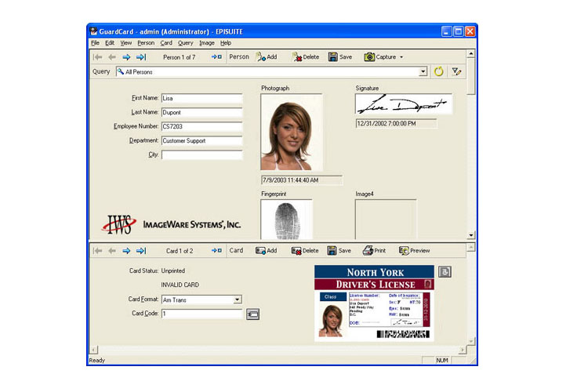The height and width of the screenshot is (392, 588).
Task: Jump to last person record arrow
Action: click(x=141, y=57)
